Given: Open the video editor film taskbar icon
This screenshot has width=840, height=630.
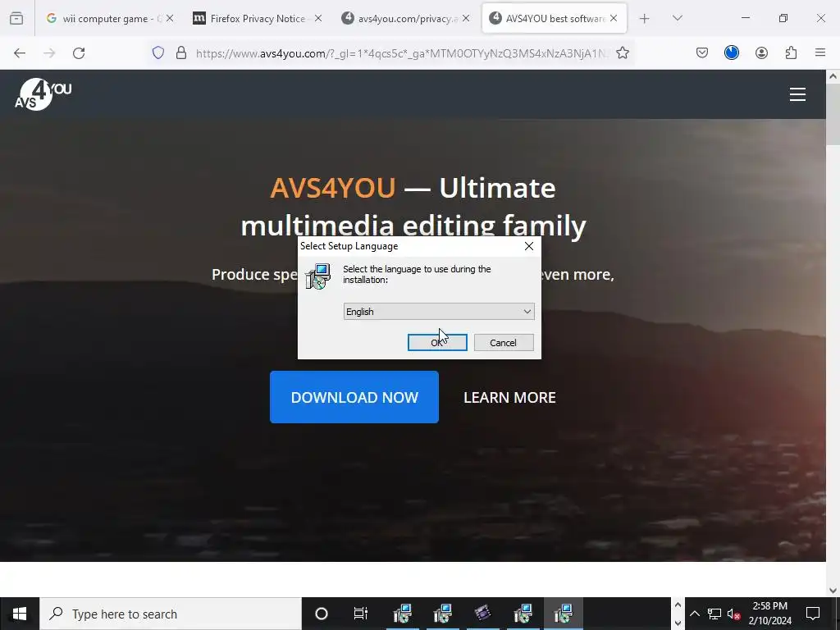Looking at the screenshot, I should pyautogui.click(x=482, y=614).
